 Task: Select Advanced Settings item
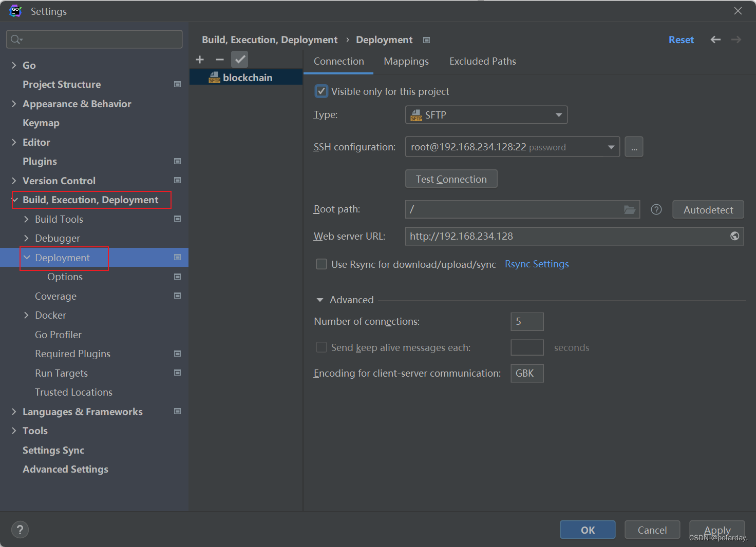click(65, 470)
